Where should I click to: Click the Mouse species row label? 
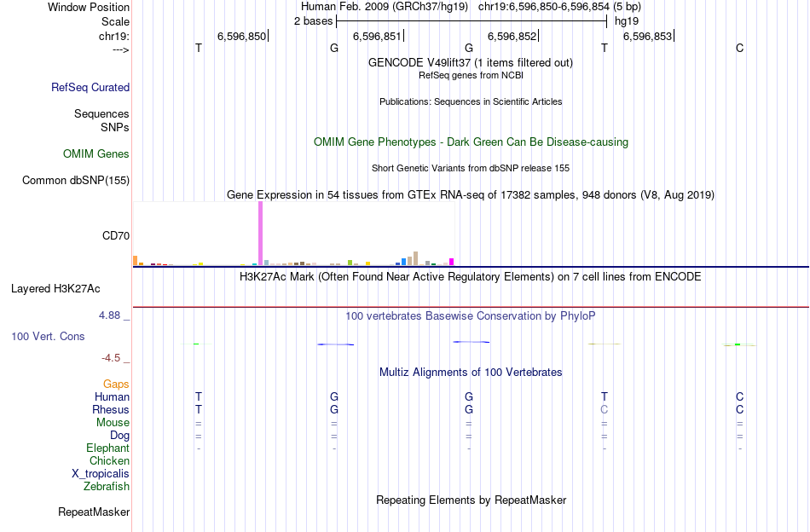[x=113, y=423]
